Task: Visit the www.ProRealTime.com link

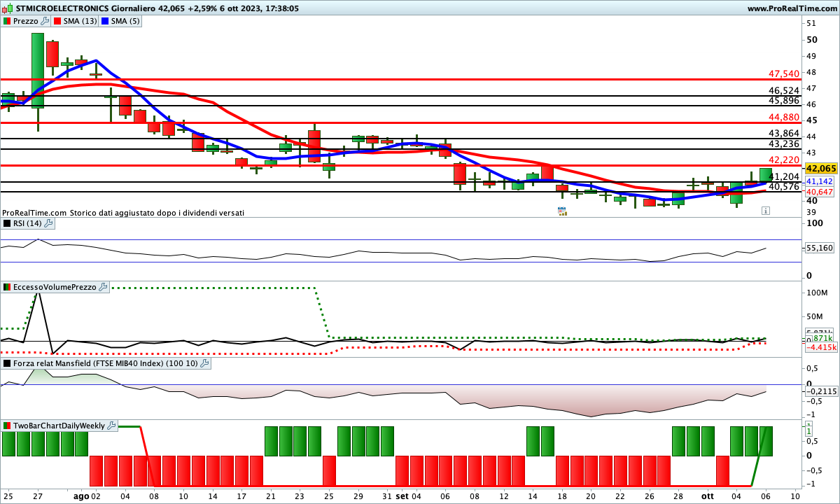Action: pyautogui.click(x=791, y=8)
